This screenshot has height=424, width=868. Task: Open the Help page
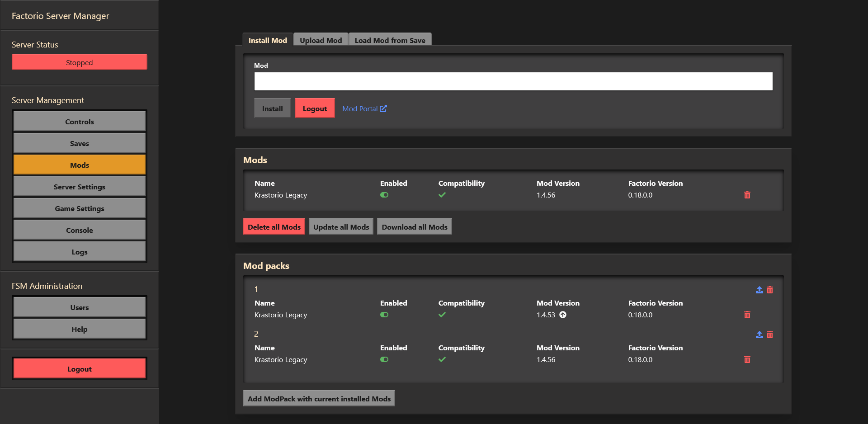pyautogui.click(x=80, y=329)
